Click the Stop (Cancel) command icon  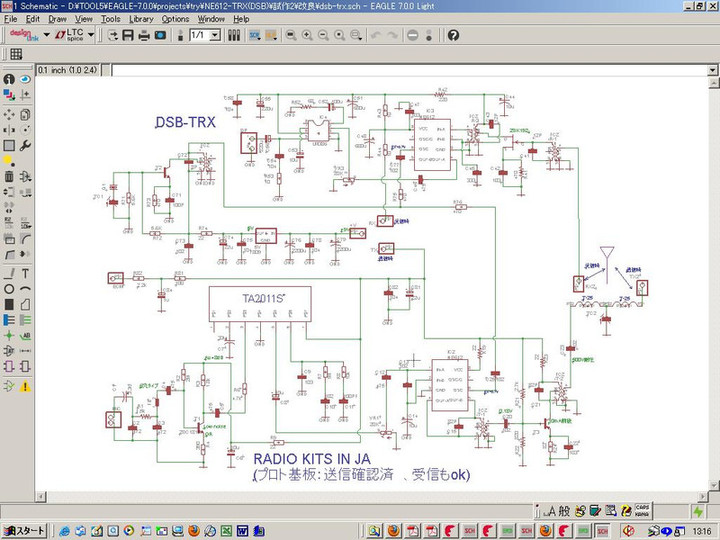[x=412, y=35]
